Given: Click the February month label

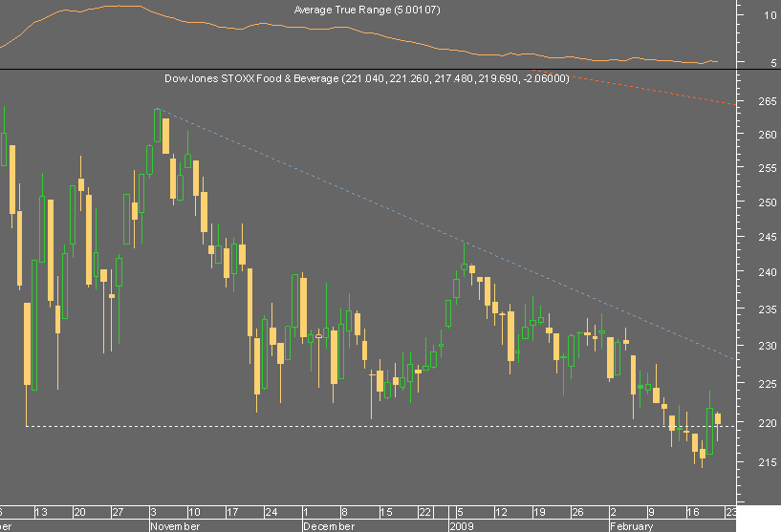Looking at the screenshot, I should pyautogui.click(x=632, y=526).
